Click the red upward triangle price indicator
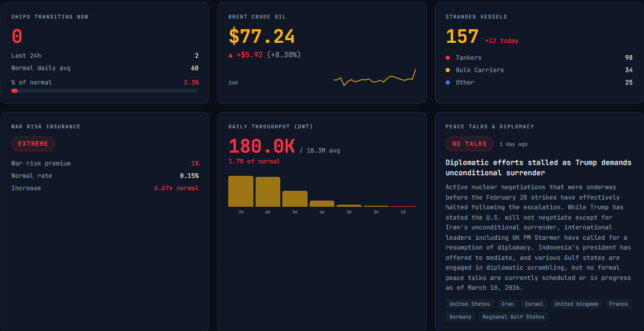644x331 pixels. pyautogui.click(x=231, y=55)
